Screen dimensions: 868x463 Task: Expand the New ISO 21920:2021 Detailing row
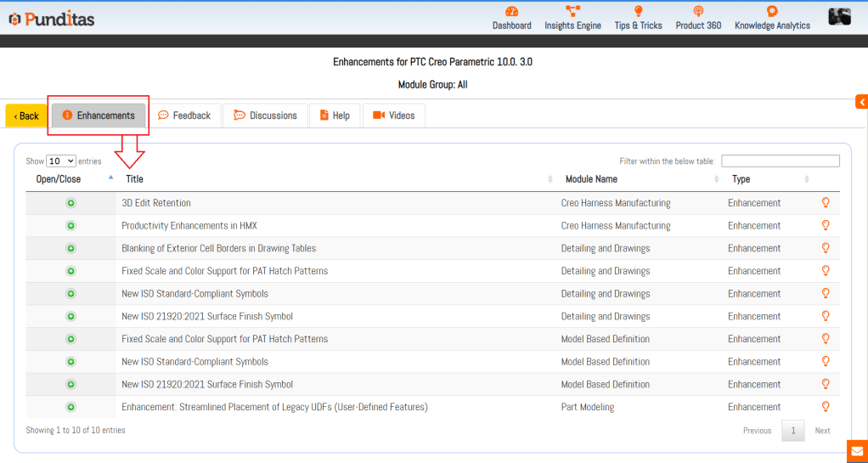point(71,316)
